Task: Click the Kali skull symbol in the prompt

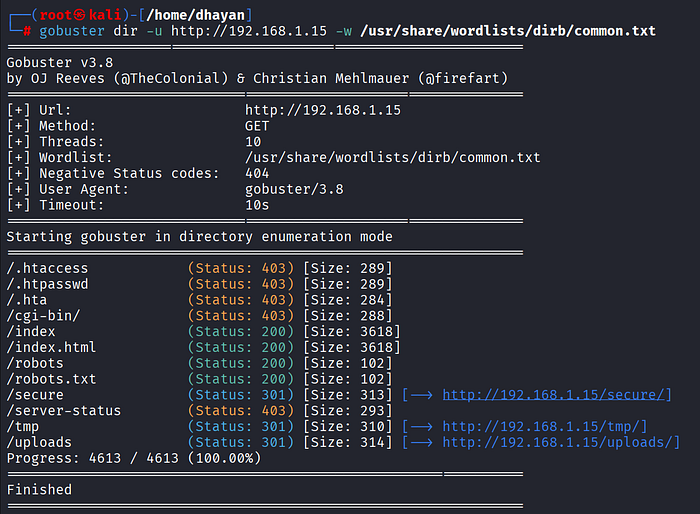Action: pos(79,15)
